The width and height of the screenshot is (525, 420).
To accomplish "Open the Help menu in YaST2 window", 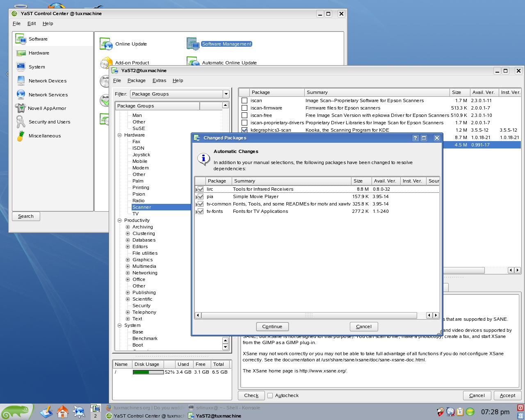I will 178,80.
